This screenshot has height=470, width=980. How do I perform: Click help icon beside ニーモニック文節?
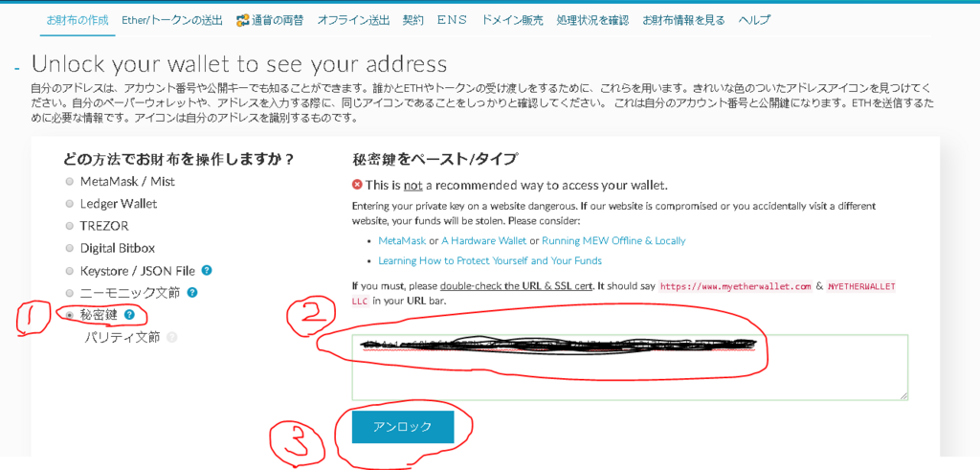pos(192,292)
